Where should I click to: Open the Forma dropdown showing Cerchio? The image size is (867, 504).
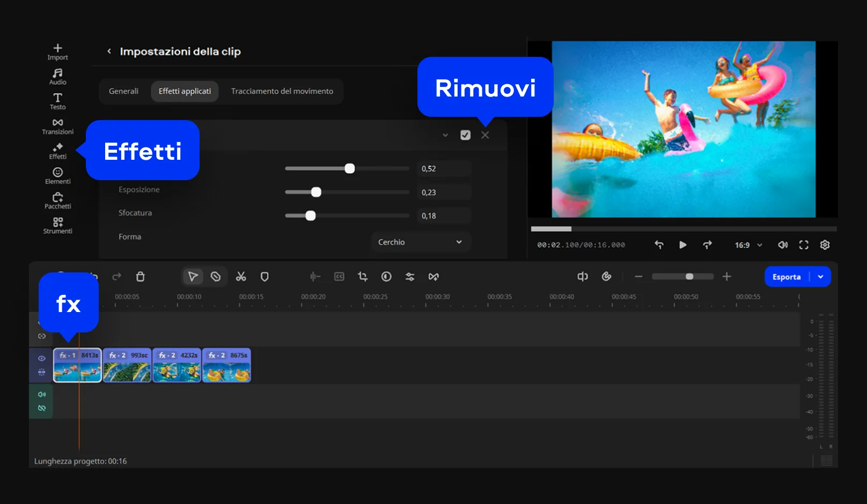pos(421,242)
